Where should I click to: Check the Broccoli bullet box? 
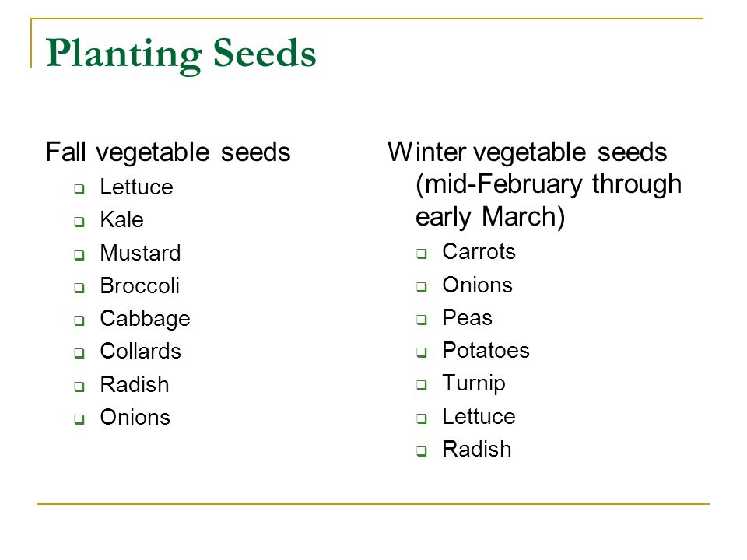point(79,288)
